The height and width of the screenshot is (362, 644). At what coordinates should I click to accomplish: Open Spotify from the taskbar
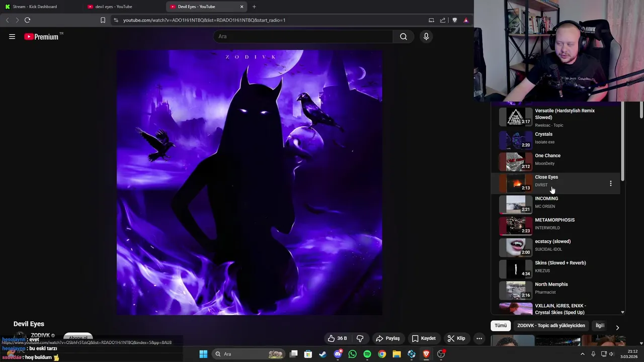(367, 354)
